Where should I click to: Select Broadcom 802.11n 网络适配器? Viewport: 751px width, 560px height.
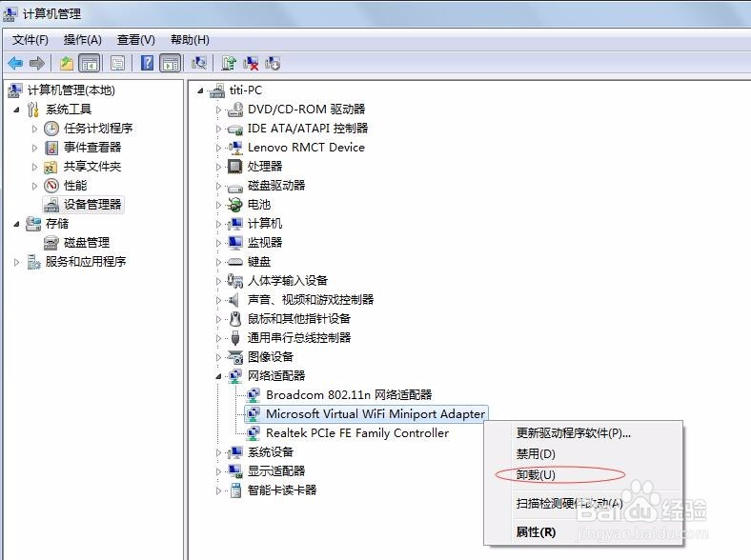[x=349, y=395]
